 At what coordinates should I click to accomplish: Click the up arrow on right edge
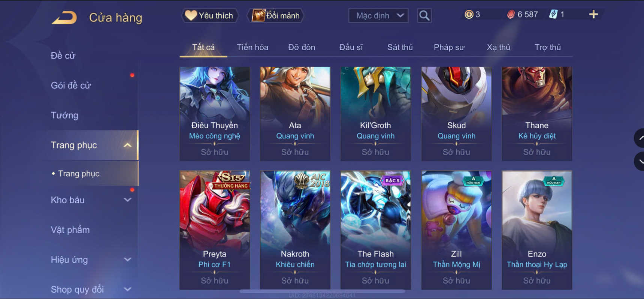(x=640, y=138)
